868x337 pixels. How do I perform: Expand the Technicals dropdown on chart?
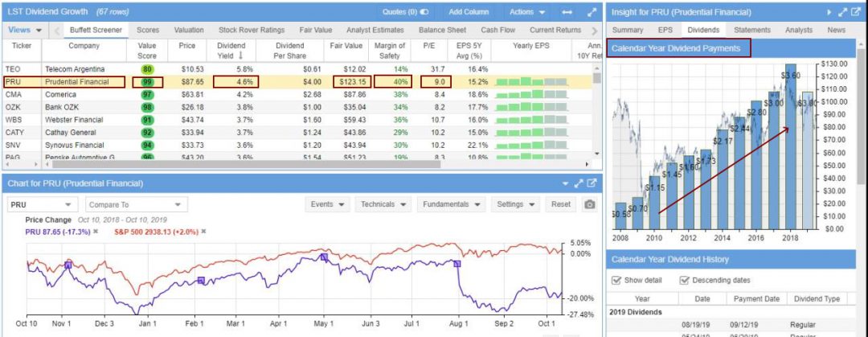pos(382,204)
